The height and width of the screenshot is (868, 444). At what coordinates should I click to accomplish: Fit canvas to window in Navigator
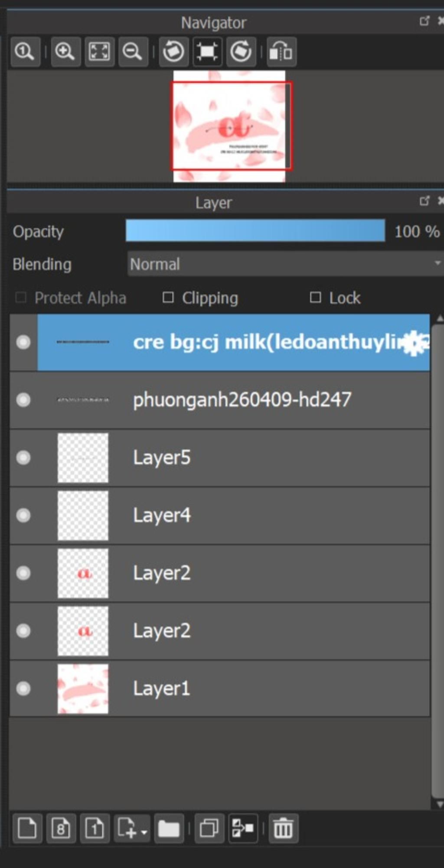click(99, 52)
